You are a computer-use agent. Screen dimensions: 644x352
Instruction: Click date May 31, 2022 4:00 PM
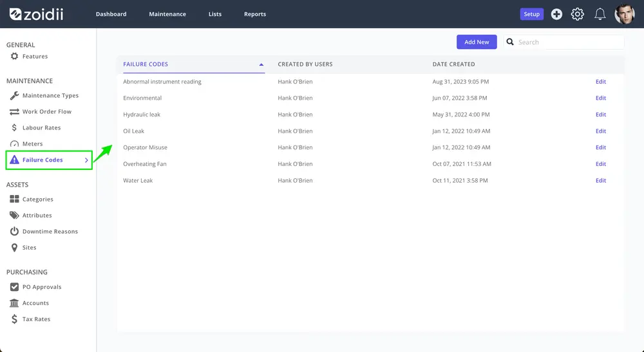461,115
